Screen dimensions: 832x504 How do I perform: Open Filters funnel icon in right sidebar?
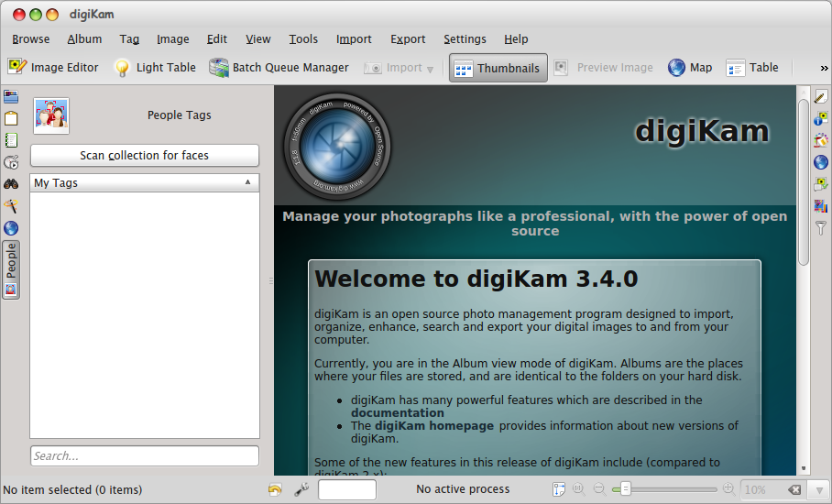point(821,227)
